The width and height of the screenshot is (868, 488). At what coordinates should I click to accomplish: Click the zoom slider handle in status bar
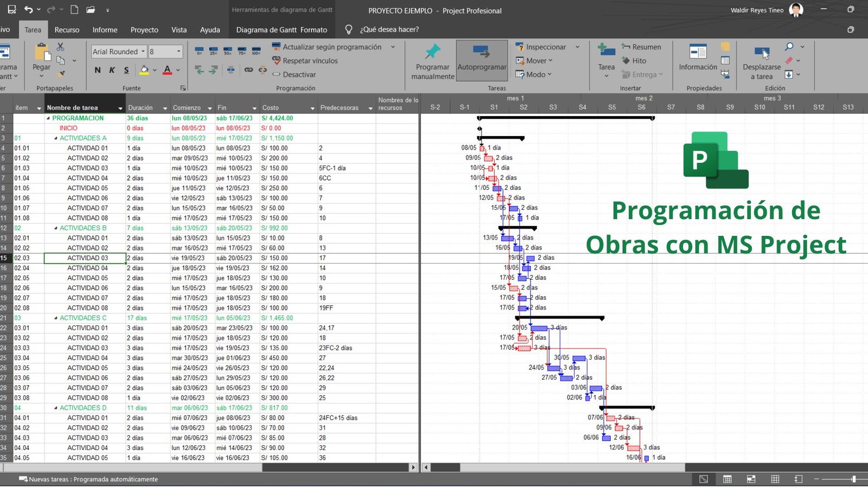(x=853, y=479)
